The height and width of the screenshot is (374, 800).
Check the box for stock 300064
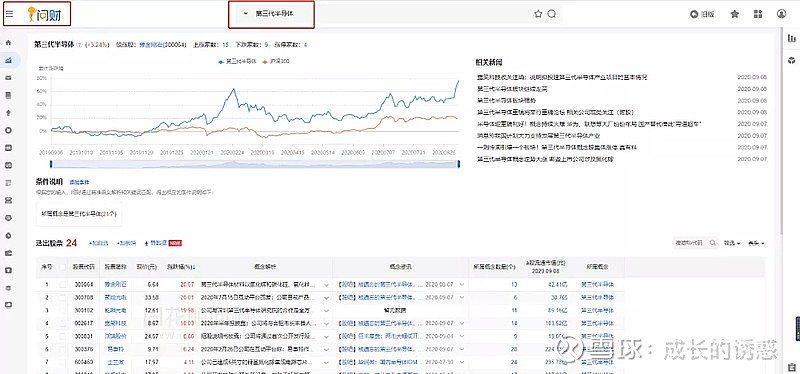[63, 284]
